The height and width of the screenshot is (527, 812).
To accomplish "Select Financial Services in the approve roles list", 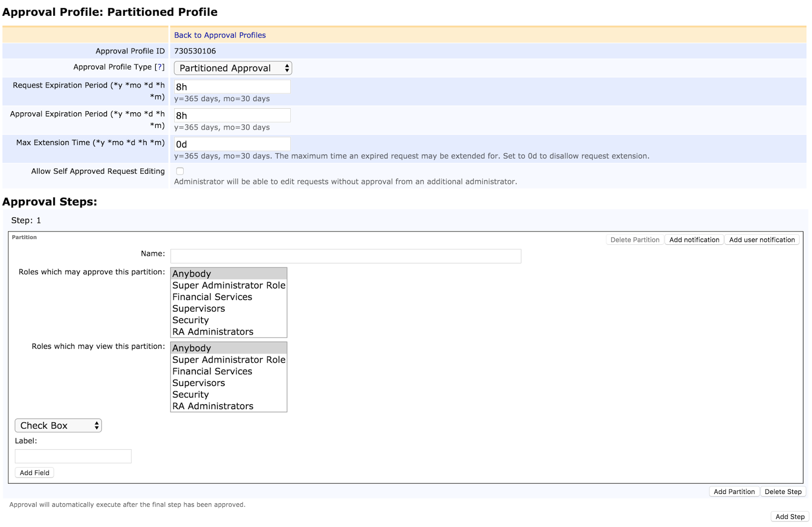I will click(212, 297).
